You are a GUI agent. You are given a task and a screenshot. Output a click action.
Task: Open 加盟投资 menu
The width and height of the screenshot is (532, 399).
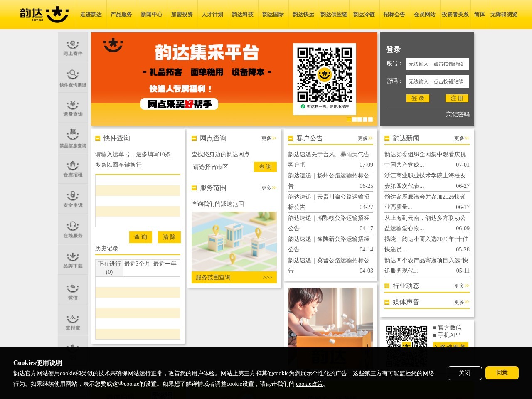tap(182, 15)
